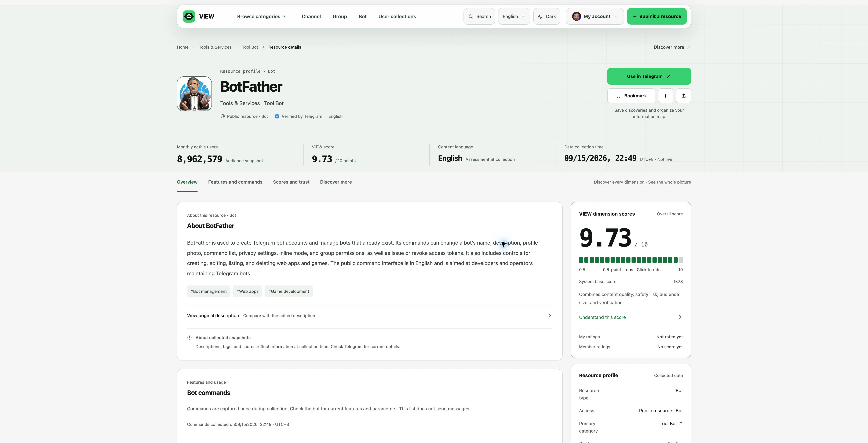
Task: Open the BotFather avatar image
Action: [194, 94]
